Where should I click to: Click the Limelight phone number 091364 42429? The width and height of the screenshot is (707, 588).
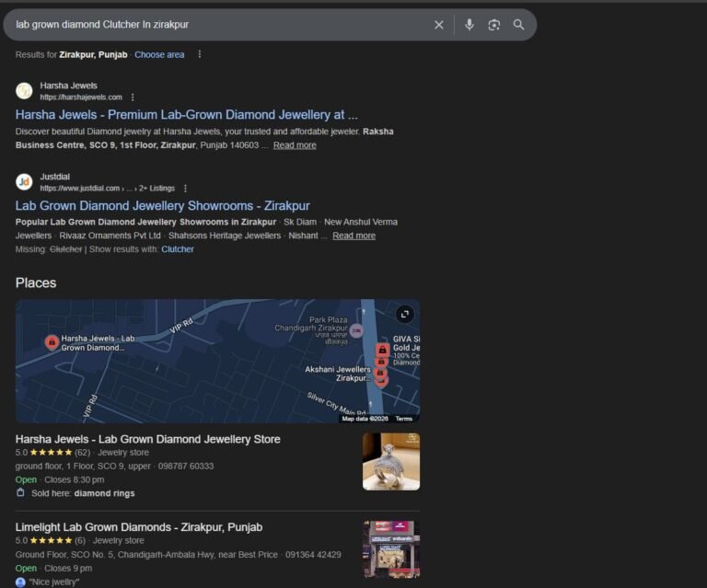[x=313, y=555]
